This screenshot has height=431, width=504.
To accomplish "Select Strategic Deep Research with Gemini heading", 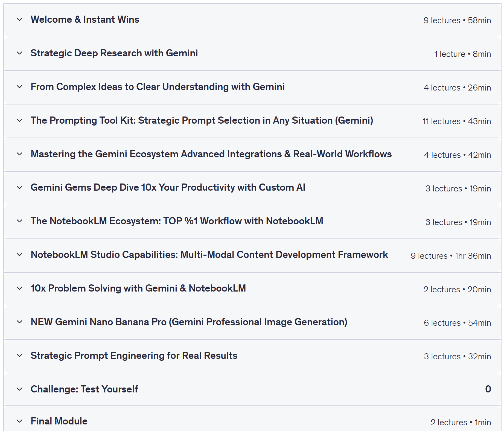I will point(114,53).
